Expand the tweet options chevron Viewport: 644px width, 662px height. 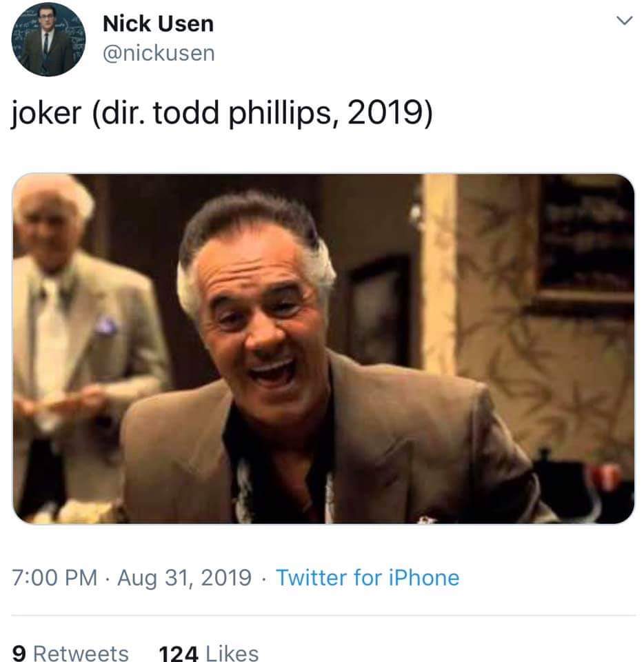click(624, 20)
